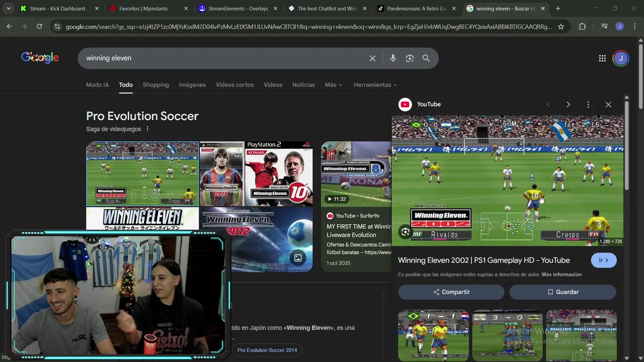Viewport: 644px width, 362px height.
Task: Switch to Videos results
Action: [273, 85]
